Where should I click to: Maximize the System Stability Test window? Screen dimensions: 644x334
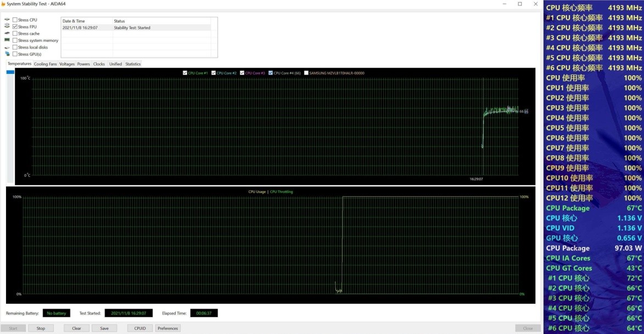coord(520,4)
